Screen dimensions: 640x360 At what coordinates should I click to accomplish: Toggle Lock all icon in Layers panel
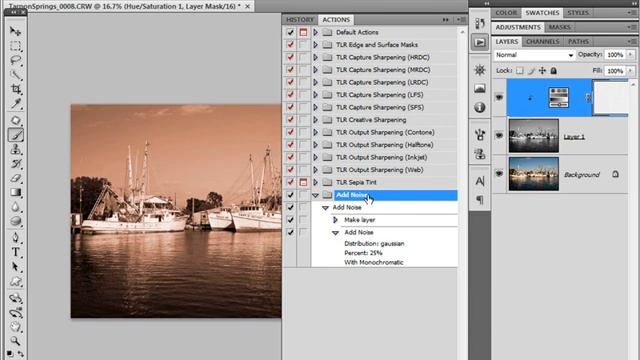[553, 71]
